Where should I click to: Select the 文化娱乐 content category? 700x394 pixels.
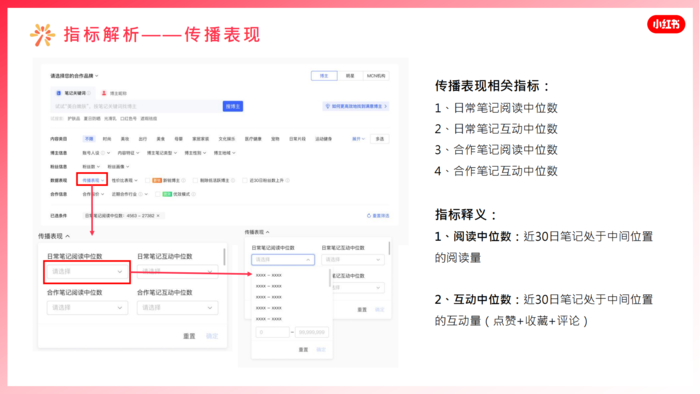click(x=227, y=139)
